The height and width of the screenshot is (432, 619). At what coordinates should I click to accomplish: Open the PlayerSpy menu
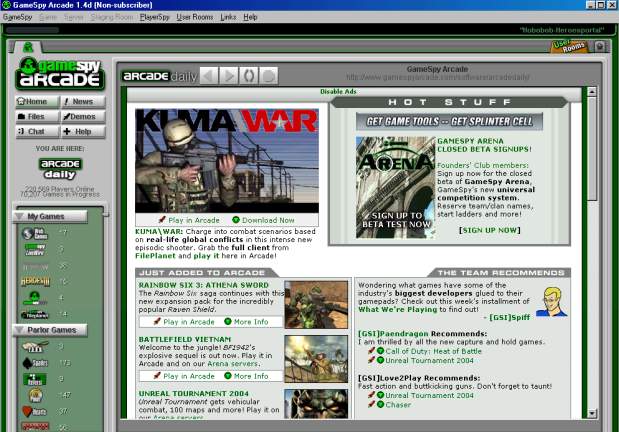154,17
